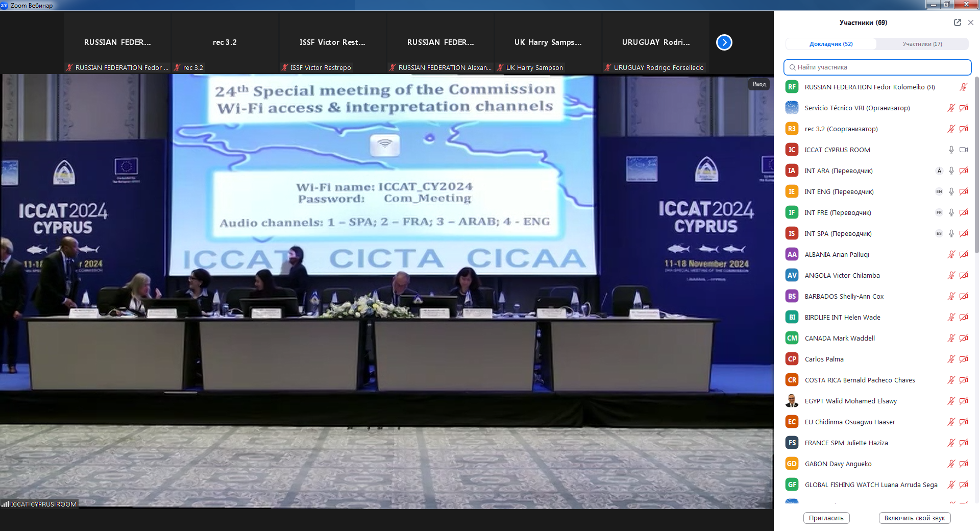
Task: Click muted mic icon for BARBADOS Shelly-Ann Cox
Action: tap(951, 296)
